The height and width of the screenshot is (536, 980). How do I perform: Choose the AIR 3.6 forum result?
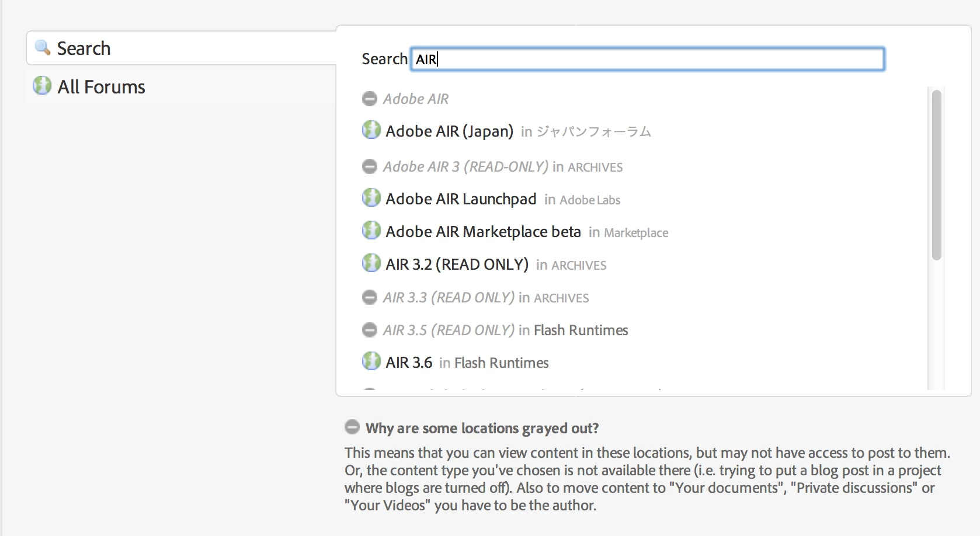click(x=409, y=363)
